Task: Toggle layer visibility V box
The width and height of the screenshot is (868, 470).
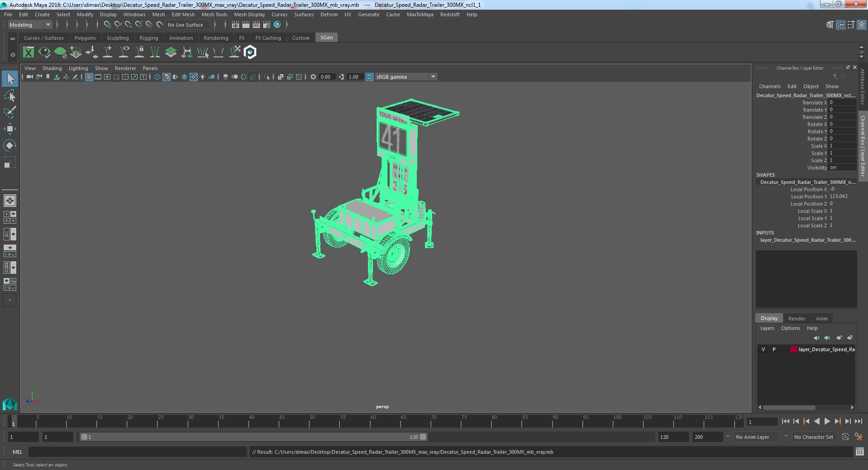Action: click(x=763, y=349)
